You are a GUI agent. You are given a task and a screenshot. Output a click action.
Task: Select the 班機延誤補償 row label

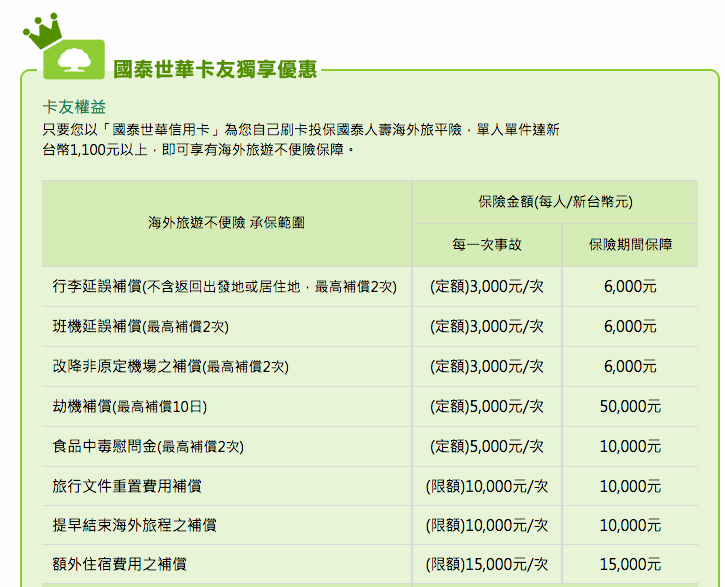(x=141, y=326)
